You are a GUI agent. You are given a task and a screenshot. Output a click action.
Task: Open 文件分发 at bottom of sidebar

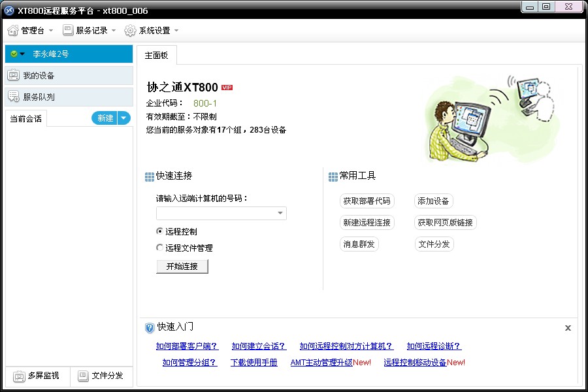(x=83, y=376)
